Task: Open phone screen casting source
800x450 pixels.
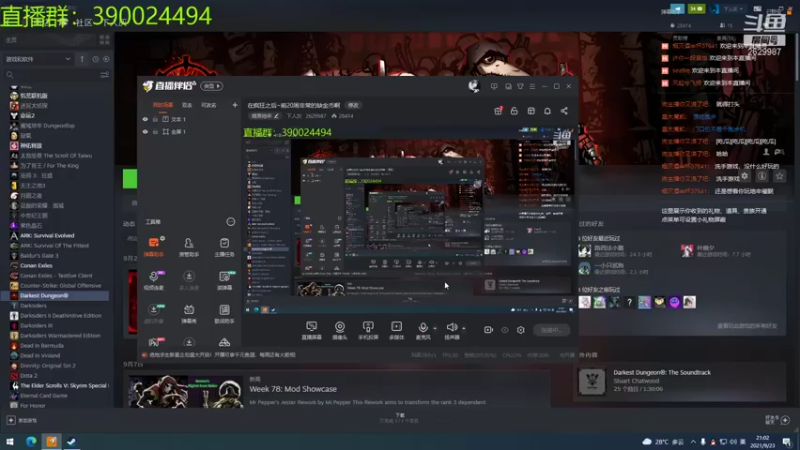Action: pos(368,330)
